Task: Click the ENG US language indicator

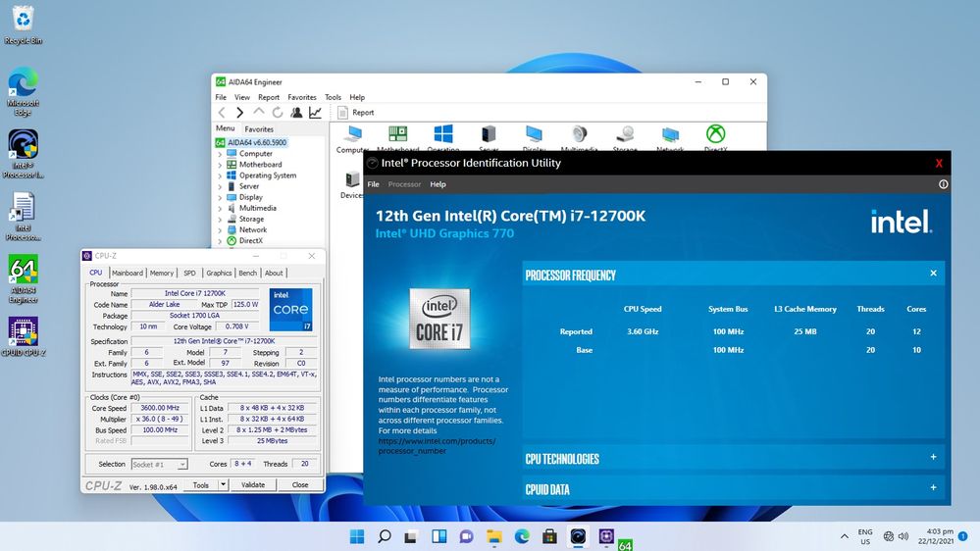Action: [865, 536]
